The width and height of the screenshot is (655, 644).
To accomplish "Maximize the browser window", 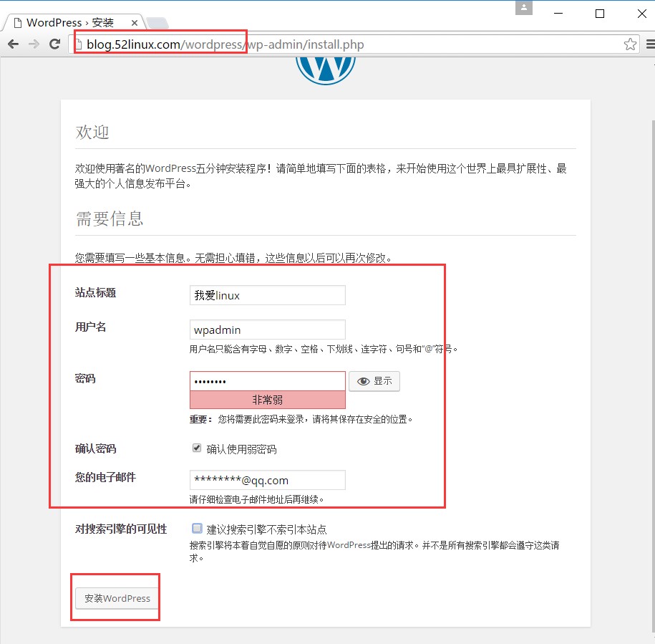I will [599, 14].
